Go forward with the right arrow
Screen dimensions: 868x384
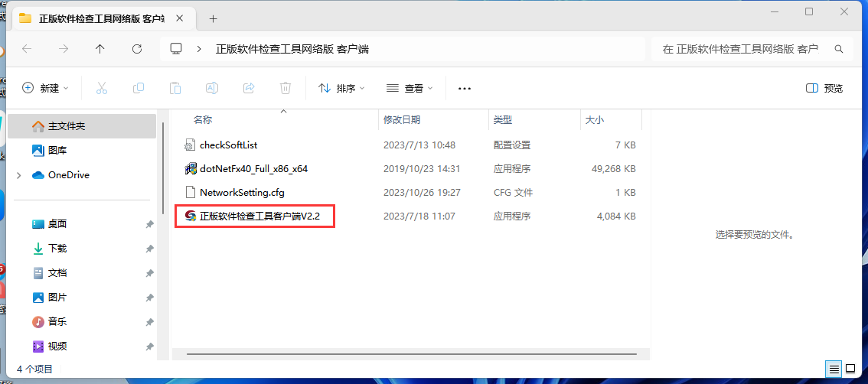tap(64, 49)
